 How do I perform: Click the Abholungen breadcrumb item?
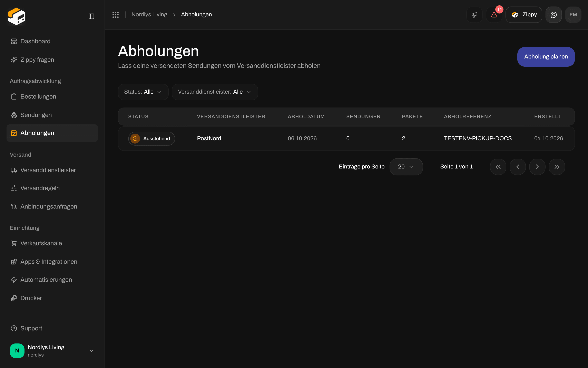[x=196, y=15]
